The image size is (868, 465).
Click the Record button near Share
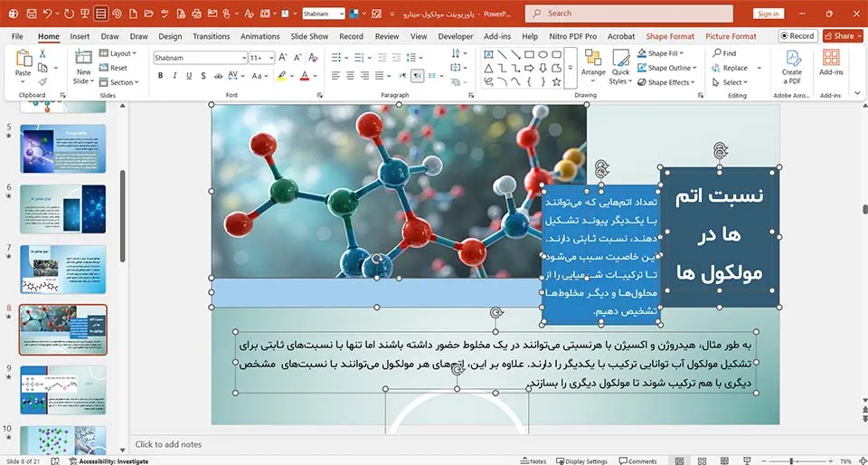[x=797, y=36]
